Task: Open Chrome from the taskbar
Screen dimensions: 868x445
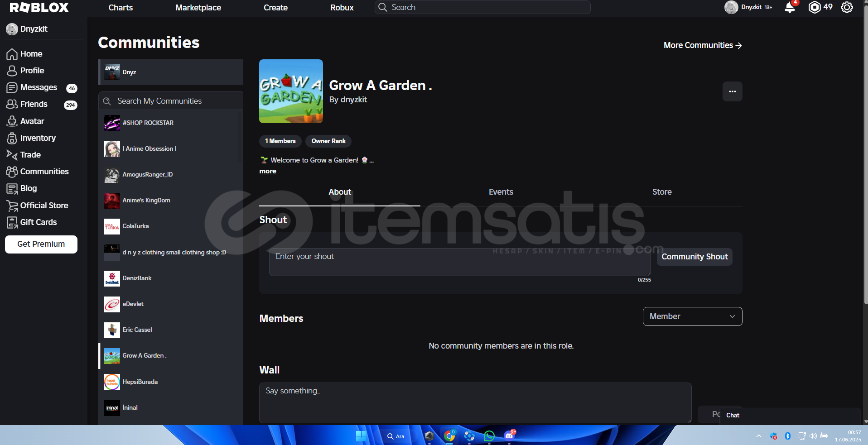Action: pos(449,436)
